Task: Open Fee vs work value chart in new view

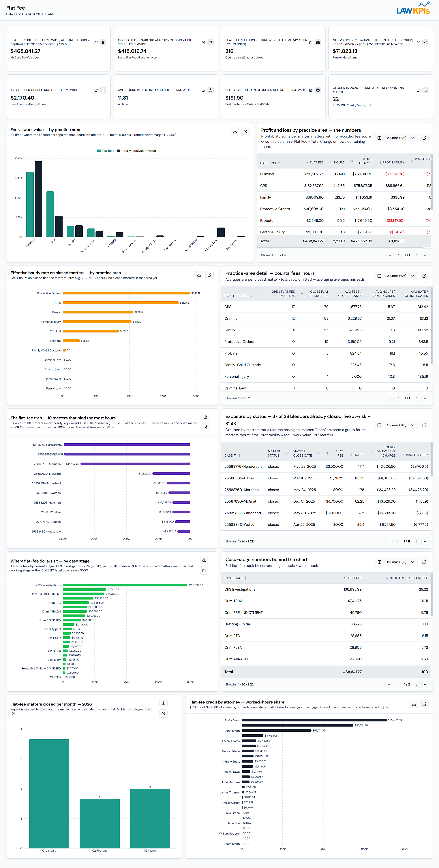Action: (x=245, y=132)
